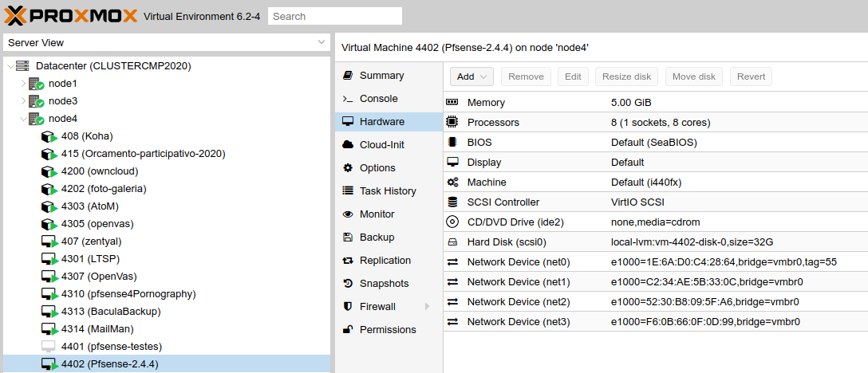The height and width of the screenshot is (373, 868).
Task: Click the Summary book icon
Action: point(348,75)
